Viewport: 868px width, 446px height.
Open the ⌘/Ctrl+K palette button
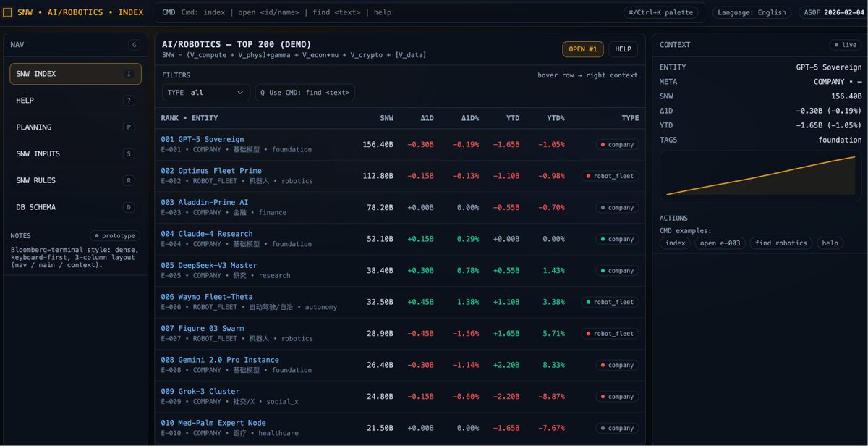click(x=662, y=12)
